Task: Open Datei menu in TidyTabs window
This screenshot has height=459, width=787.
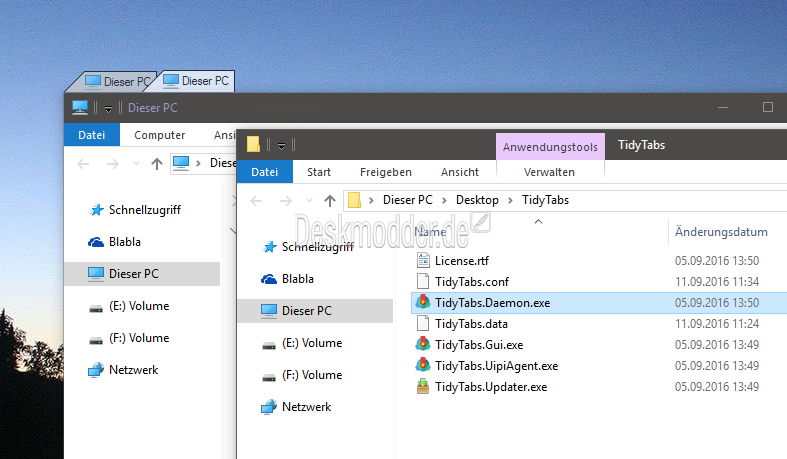Action: 265,172
